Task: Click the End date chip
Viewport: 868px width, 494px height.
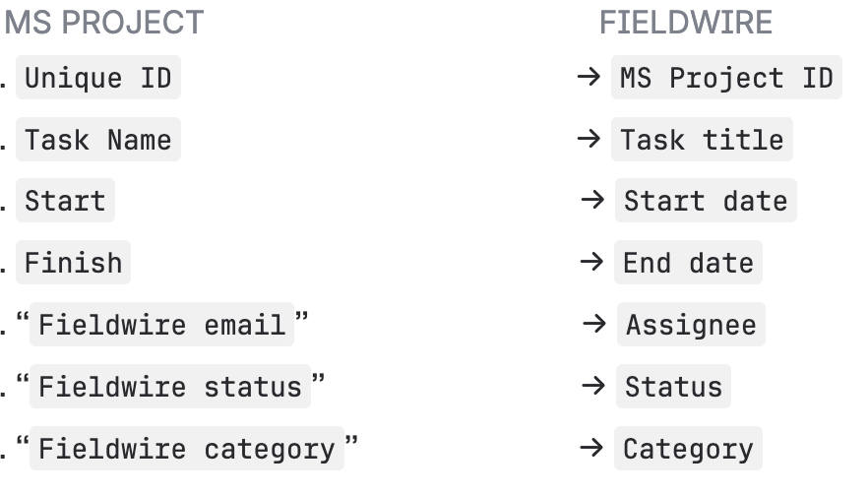Action: pyautogui.click(x=688, y=263)
